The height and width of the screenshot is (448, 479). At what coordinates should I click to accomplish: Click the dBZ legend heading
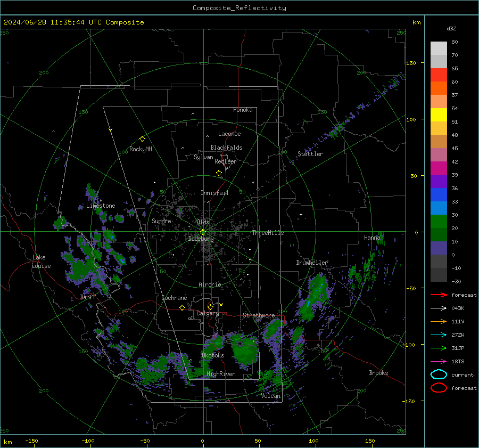451,28
